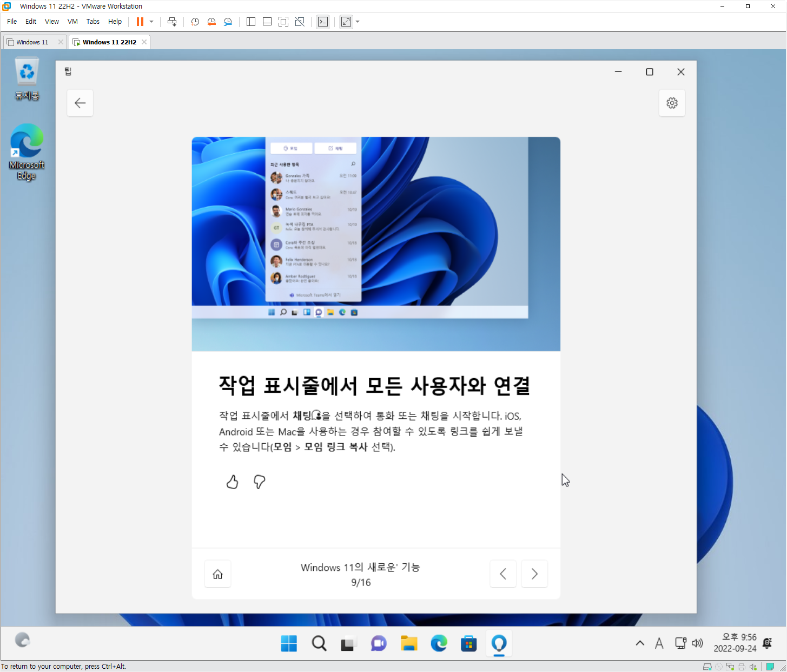
Task: Click the thumbs down feedback icon
Action: pyautogui.click(x=260, y=482)
